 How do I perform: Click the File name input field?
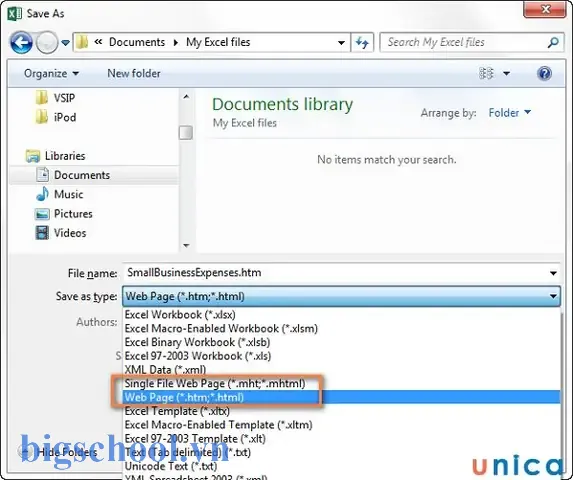tap(335, 273)
